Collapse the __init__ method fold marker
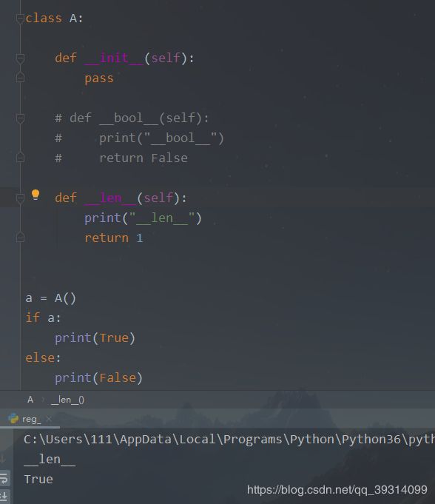 click(20, 58)
